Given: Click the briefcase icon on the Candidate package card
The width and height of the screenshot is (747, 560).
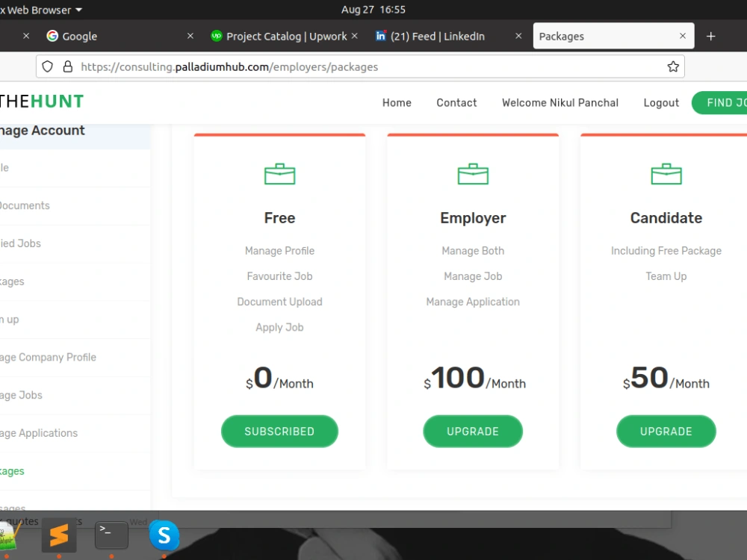Looking at the screenshot, I should 666,174.
